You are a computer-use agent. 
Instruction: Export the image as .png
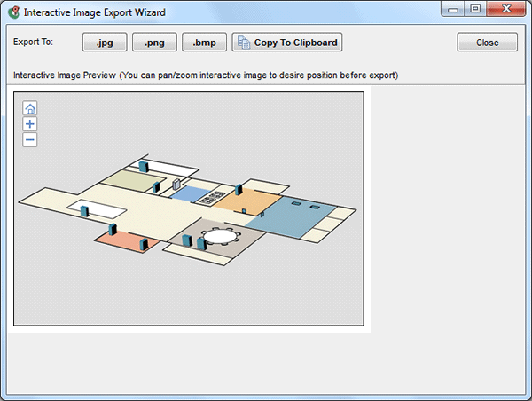click(x=154, y=43)
